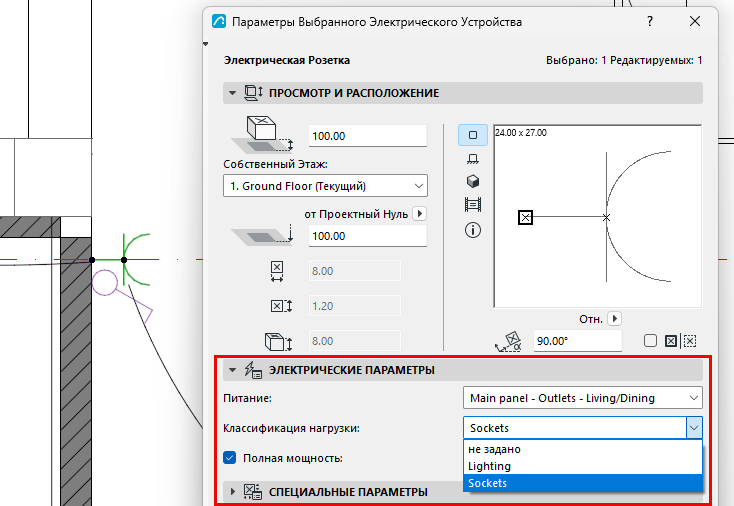The height and width of the screenshot is (506, 734).
Task: Edit the height to home story field
Action: (367, 136)
